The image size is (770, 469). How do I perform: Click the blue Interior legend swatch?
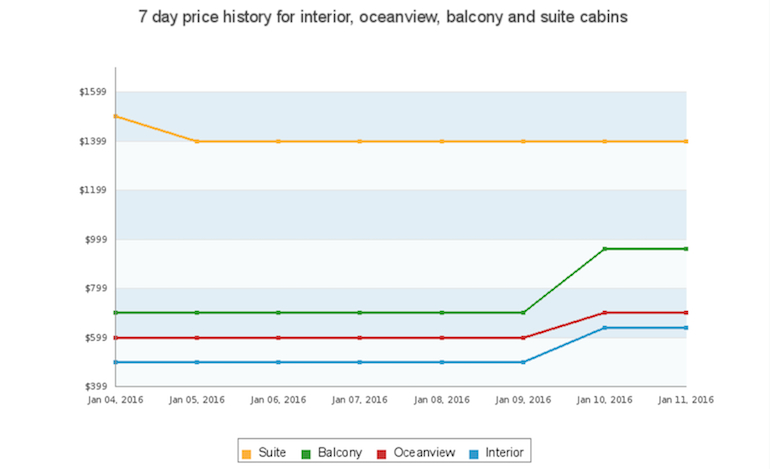click(473, 454)
